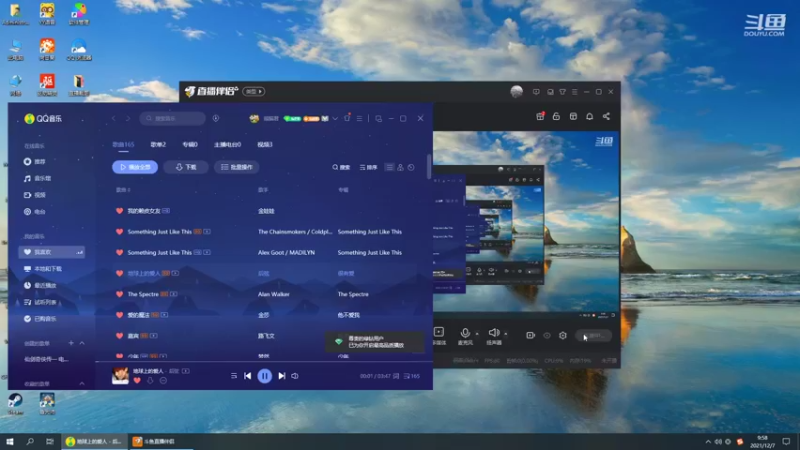
Task: Switch to the Radio Hosts 0 tab
Action: (x=228, y=145)
